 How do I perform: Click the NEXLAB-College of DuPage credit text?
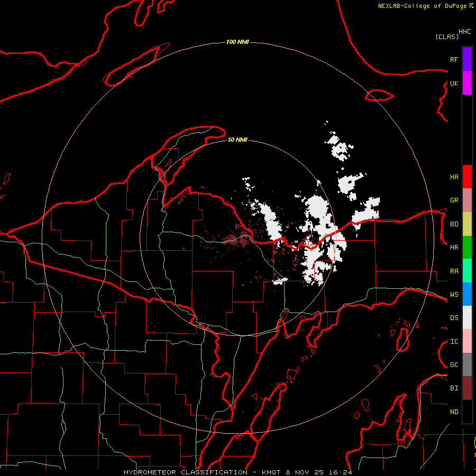tap(422, 6)
